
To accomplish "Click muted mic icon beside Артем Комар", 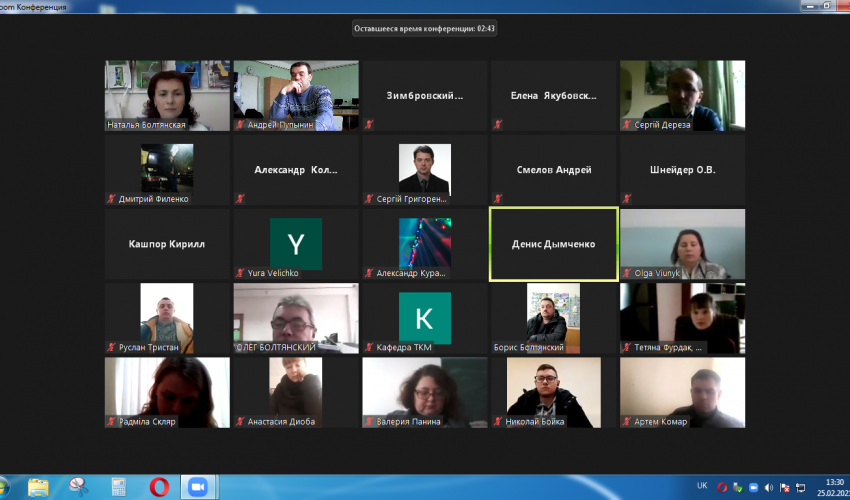I will 627,421.
